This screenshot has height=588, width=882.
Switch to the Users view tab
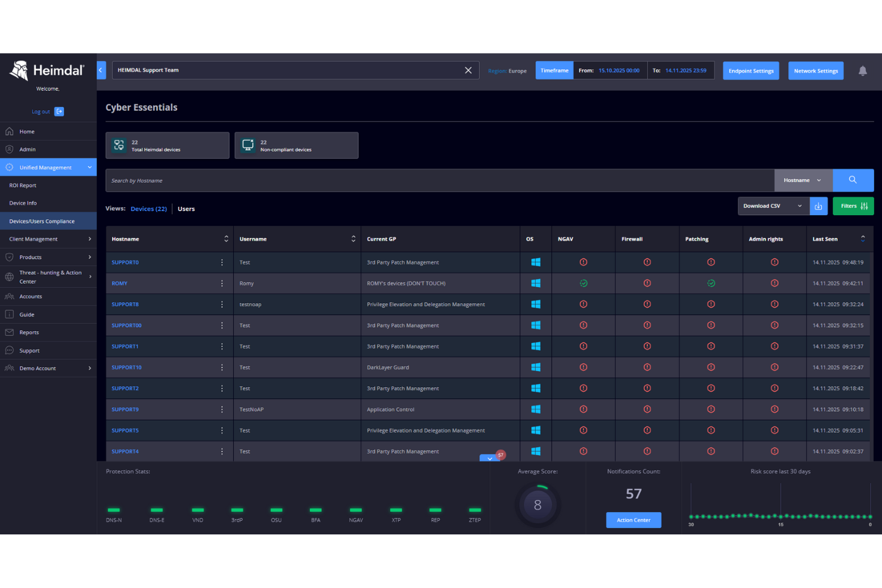[186, 209]
